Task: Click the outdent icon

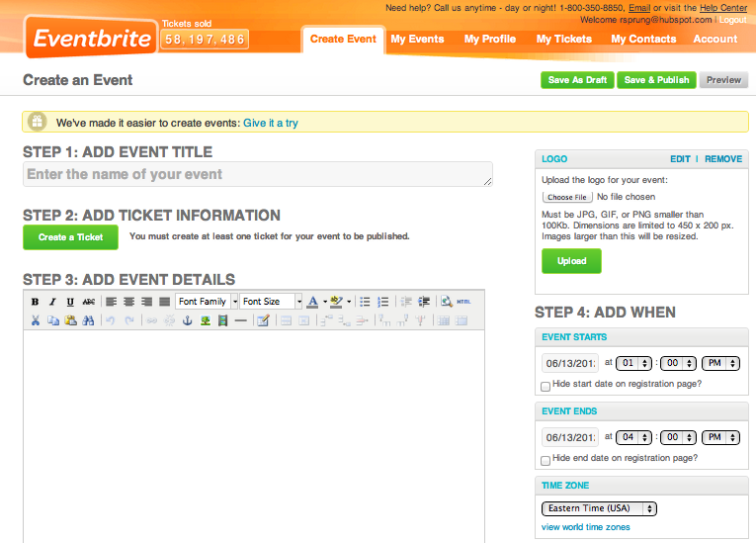Action: (x=406, y=302)
